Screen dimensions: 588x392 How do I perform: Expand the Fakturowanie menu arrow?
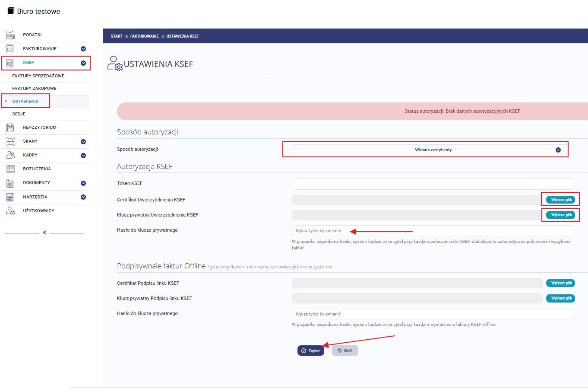click(x=83, y=49)
